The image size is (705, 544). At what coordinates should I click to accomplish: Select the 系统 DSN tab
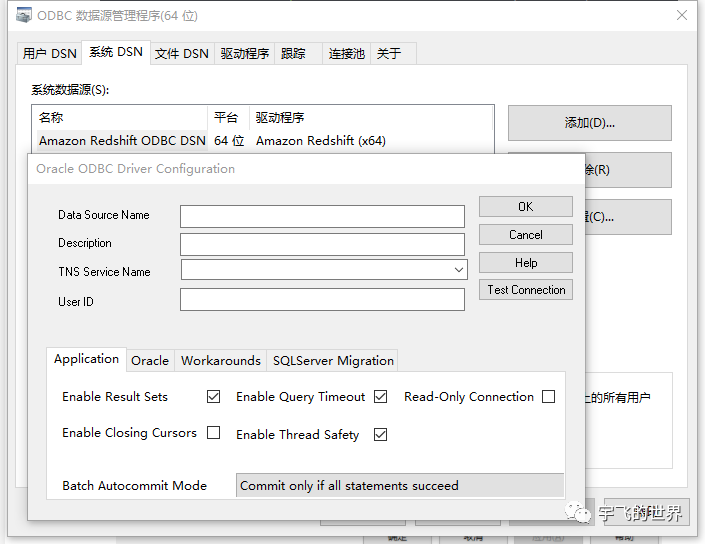[116, 52]
